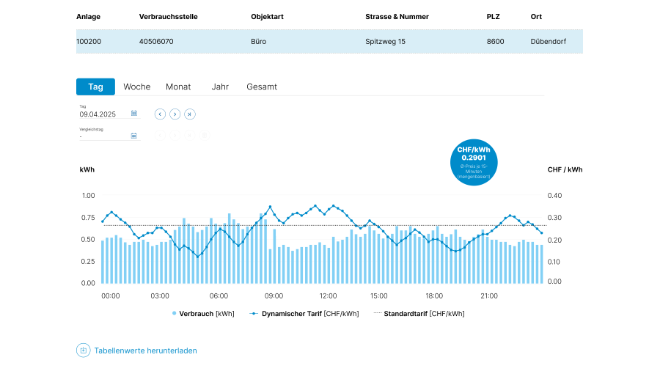This screenshot has height=371, width=660.
Task: Advance to the next day with the right arrow
Action: 175,114
